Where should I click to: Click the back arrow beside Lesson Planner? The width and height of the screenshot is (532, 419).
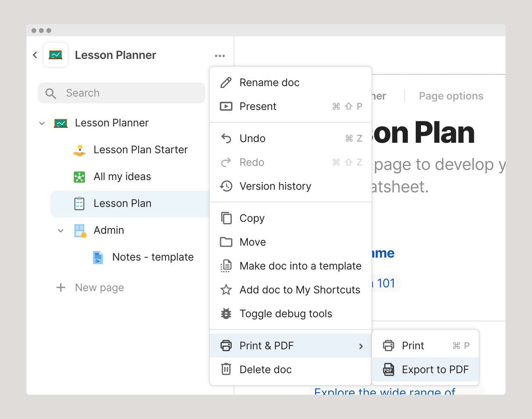coord(35,55)
